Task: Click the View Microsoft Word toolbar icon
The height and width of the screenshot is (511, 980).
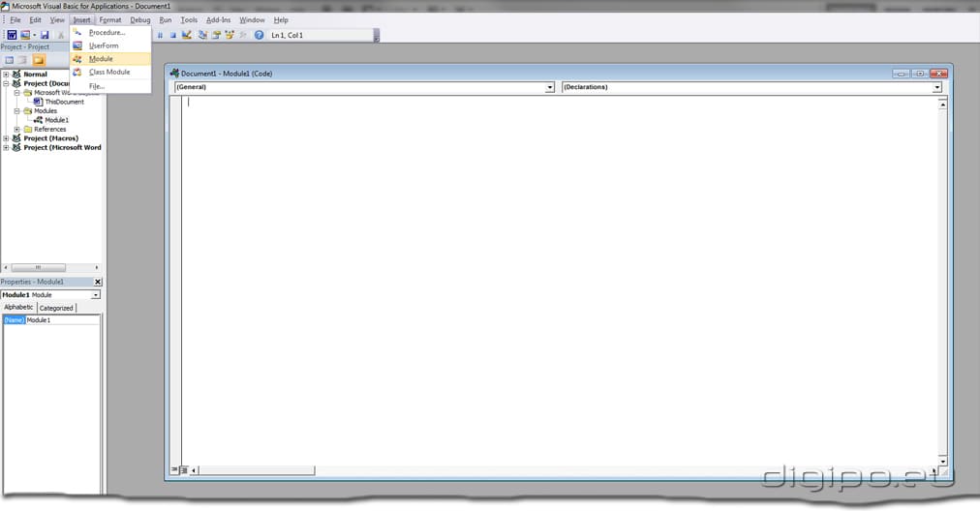Action: pos(12,35)
